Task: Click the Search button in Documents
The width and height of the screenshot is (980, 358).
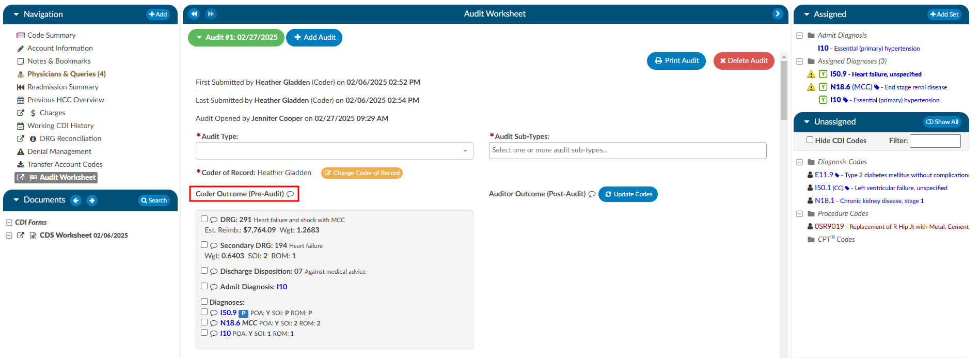Action: (154, 200)
